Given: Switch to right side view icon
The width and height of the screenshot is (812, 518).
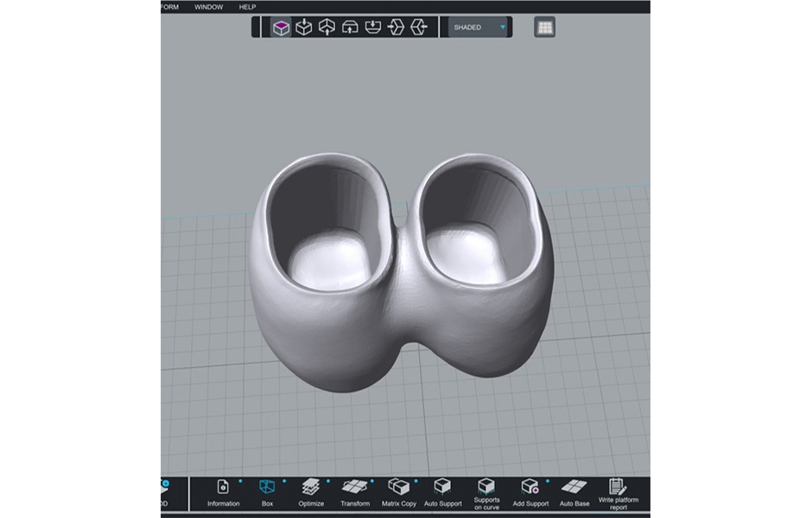Looking at the screenshot, I should point(420,28).
